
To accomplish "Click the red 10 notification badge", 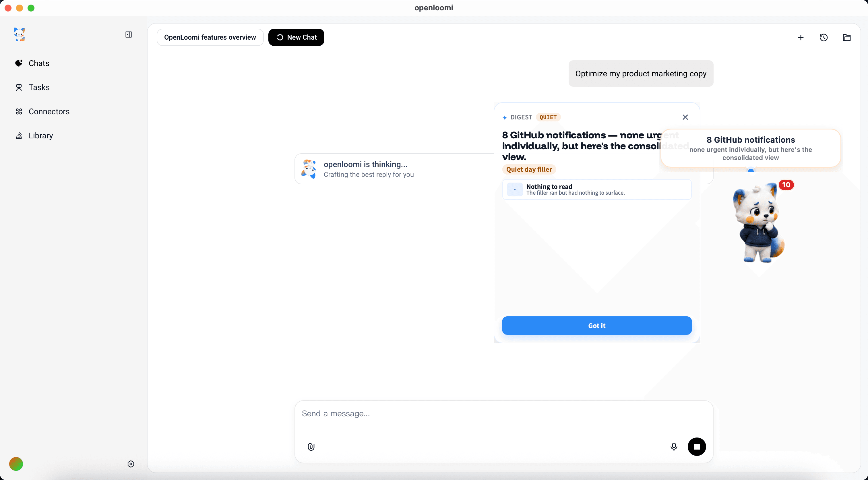I will (x=786, y=185).
